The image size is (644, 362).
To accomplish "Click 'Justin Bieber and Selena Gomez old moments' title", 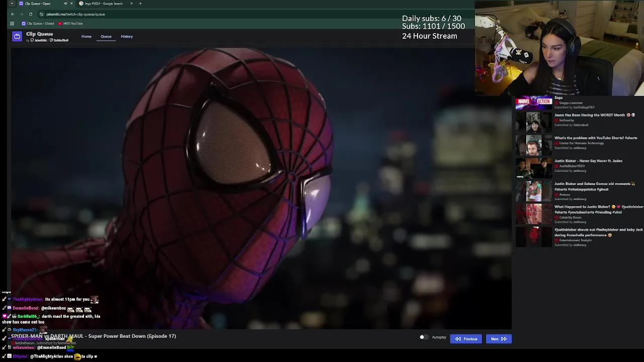I will (595, 187).
